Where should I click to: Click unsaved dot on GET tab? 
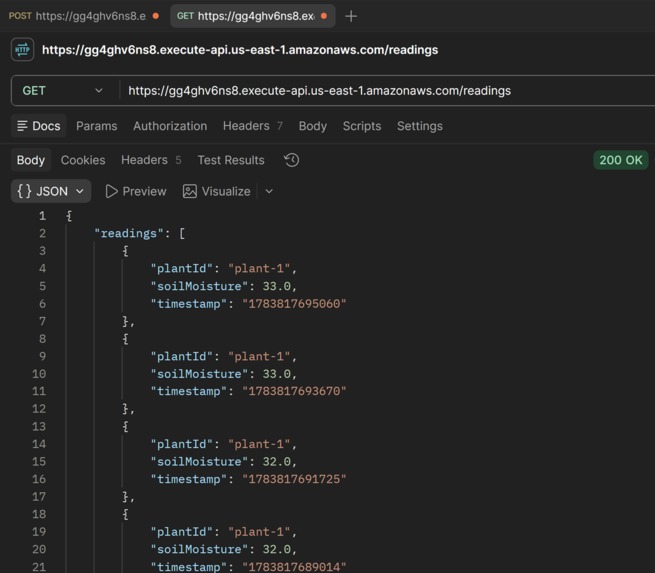[x=324, y=16]
